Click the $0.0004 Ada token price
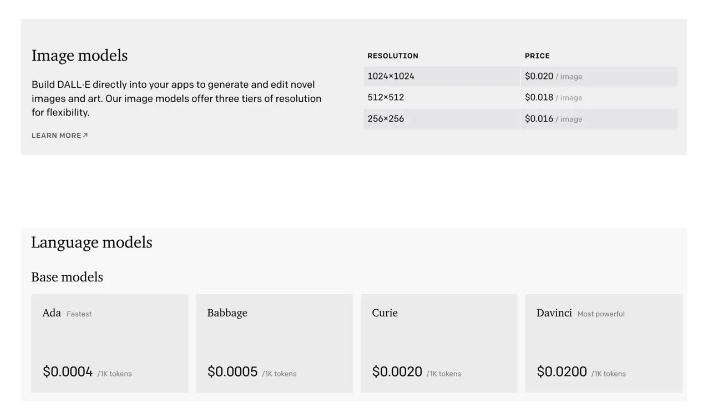 click(68, 372)
